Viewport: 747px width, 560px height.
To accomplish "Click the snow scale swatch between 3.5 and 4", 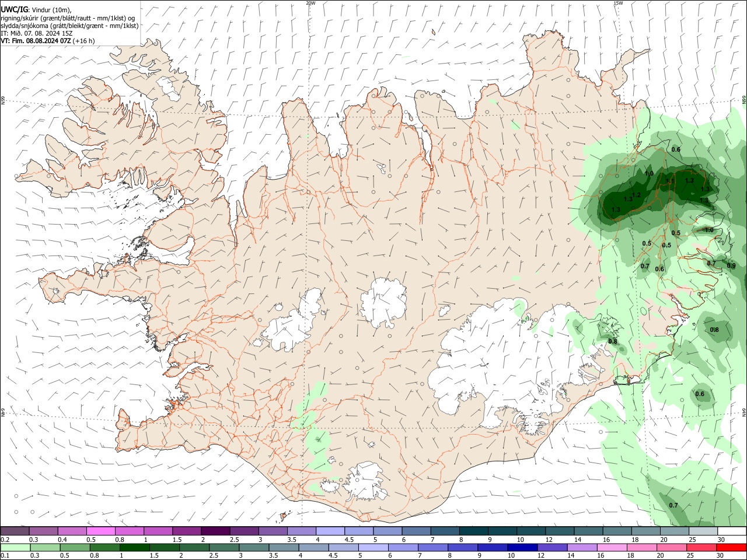I will tap(301, 531).
